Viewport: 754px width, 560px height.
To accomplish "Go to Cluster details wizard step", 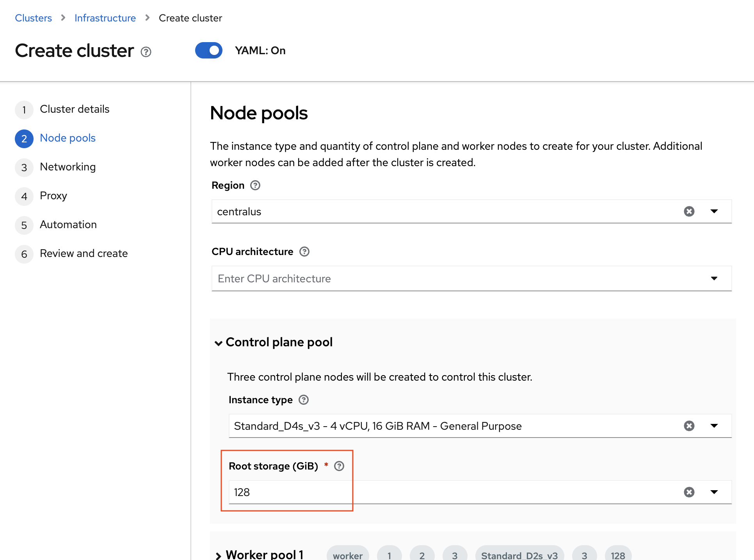I will pyautogui.click(x=74, y=109).
